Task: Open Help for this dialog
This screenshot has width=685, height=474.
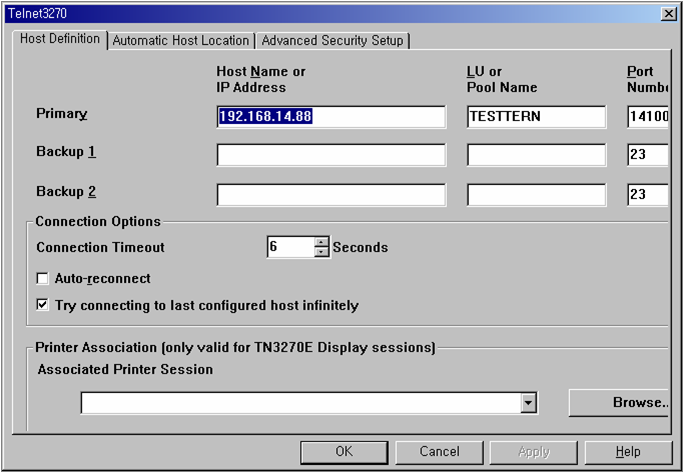Action: pos(627,452)
